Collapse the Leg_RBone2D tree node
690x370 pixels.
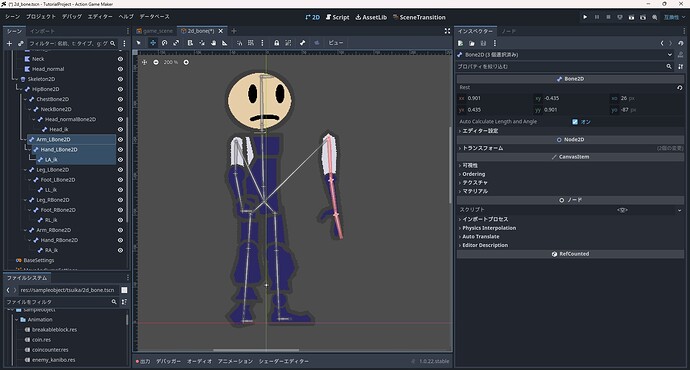[x=25, y=200]
